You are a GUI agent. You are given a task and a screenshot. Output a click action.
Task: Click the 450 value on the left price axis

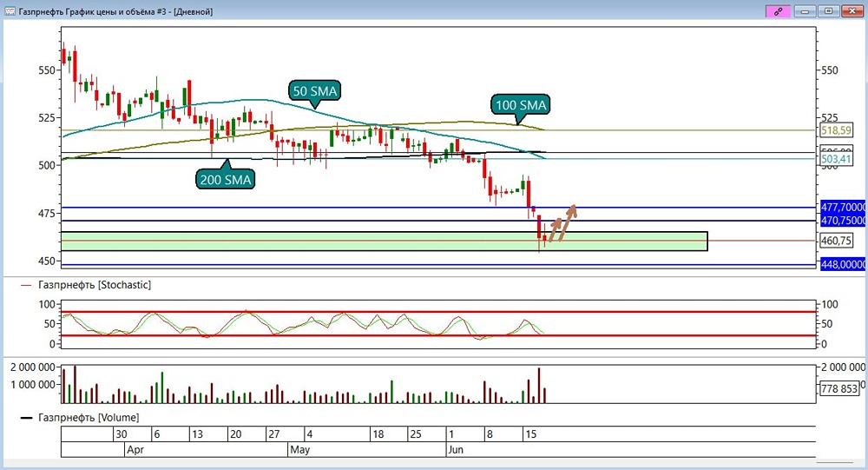pyautogui.click(x=47, y=261)
